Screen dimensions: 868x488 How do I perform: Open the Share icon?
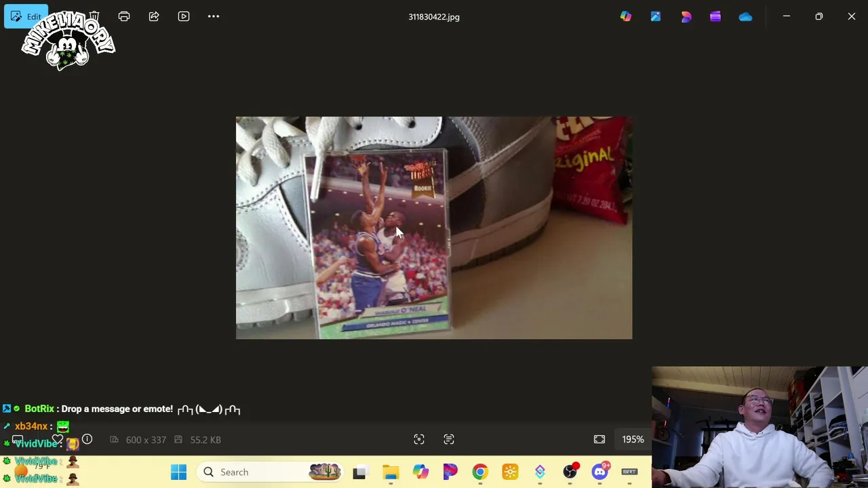click(154, 16)
